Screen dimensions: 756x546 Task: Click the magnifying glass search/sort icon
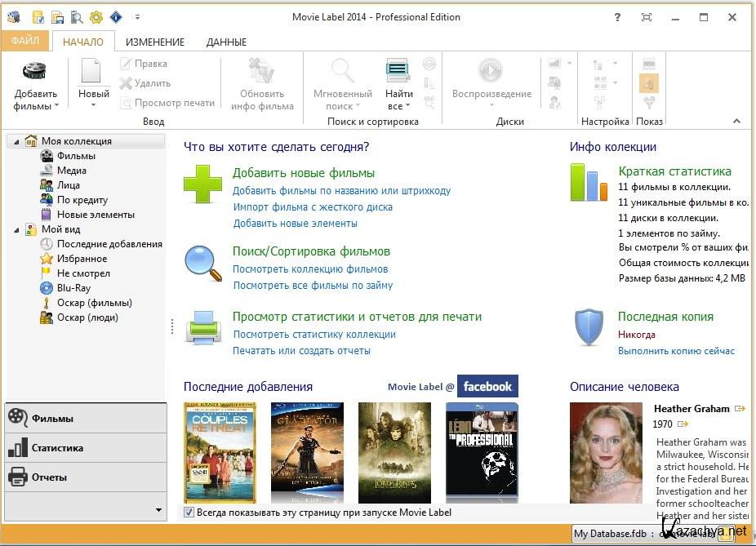coord(202,263)
